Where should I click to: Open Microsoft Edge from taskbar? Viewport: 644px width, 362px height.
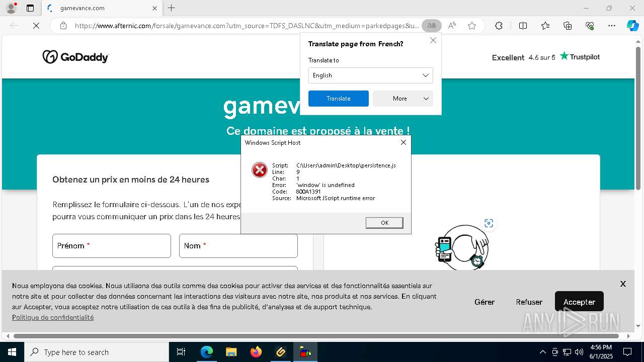207,352
